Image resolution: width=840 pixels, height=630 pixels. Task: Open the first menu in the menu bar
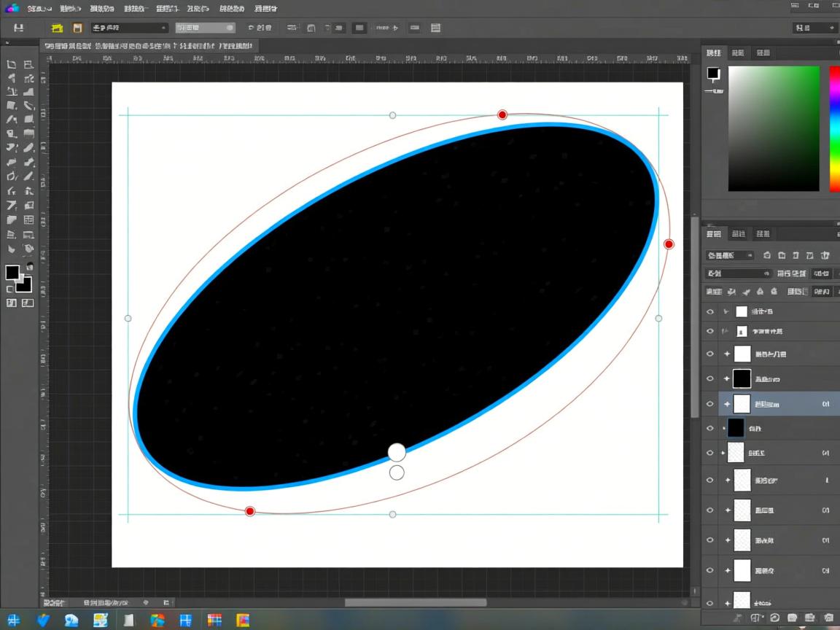pyautogui.click(x=39, y=9)
